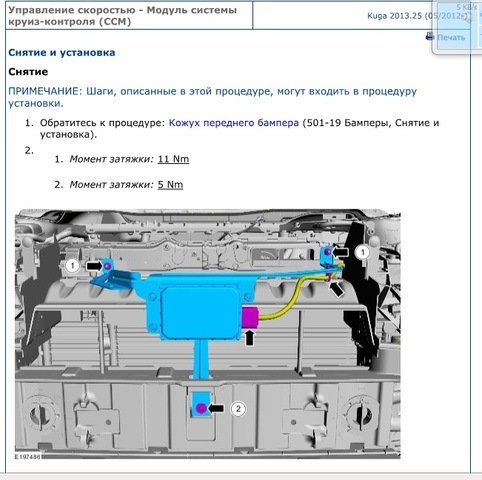Viewport: 482px width, 480px height.
Task: Click the 11 Nm torque value
Action: (x=173, y=159)
